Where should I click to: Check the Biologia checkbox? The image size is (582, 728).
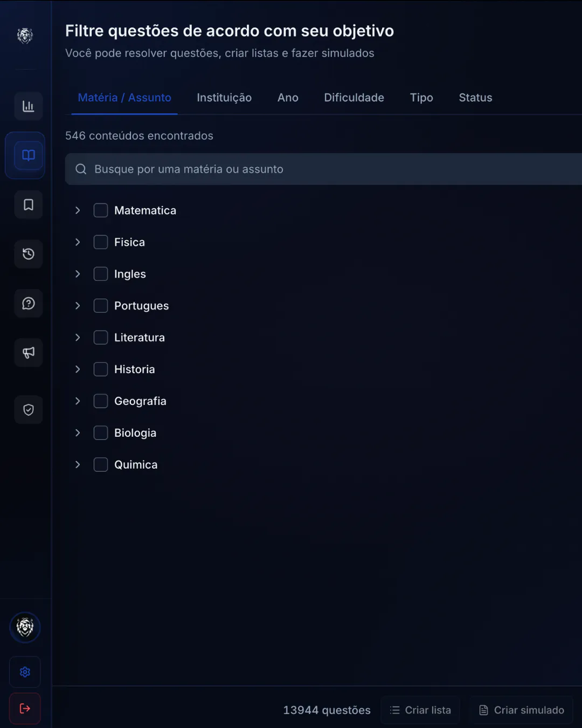tap(101, 433)
